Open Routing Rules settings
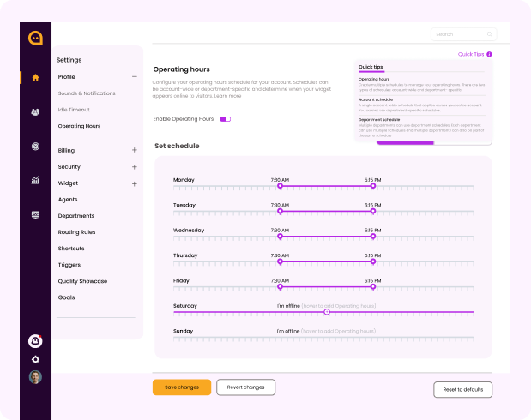 coord(76,232)
